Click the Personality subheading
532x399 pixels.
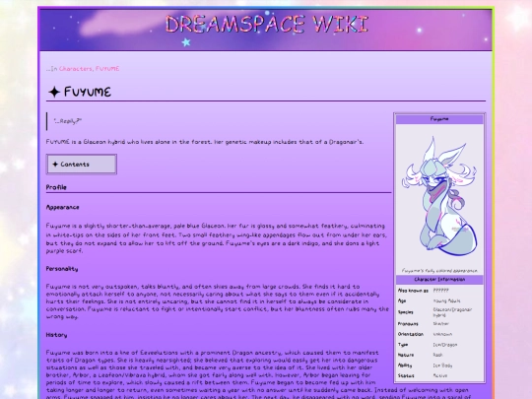(x=62, y=269)
